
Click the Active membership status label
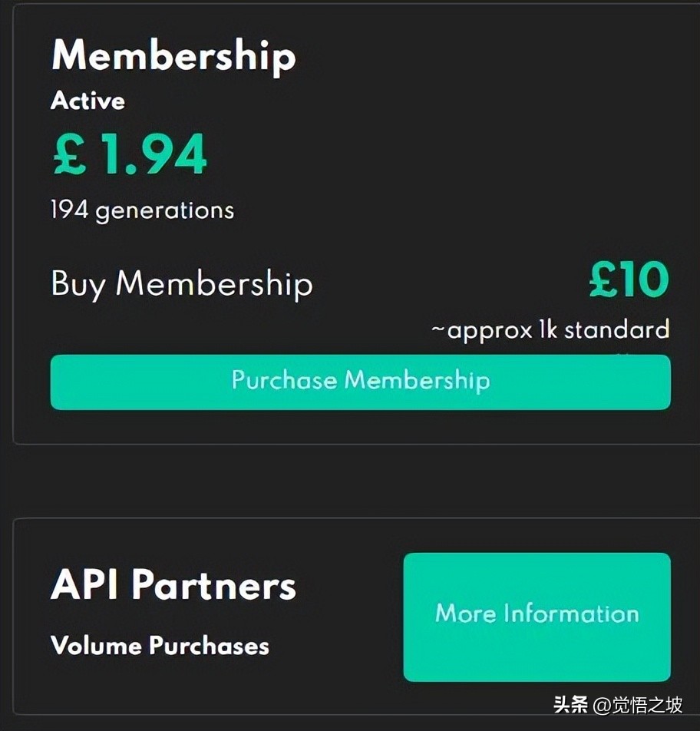click(x=87, y=101)
